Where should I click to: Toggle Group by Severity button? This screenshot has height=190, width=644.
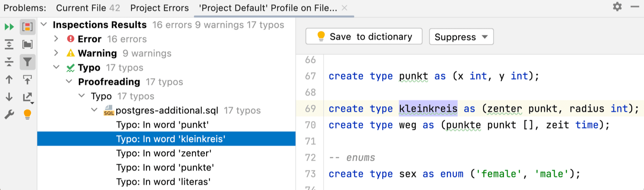tap(27, 27)
